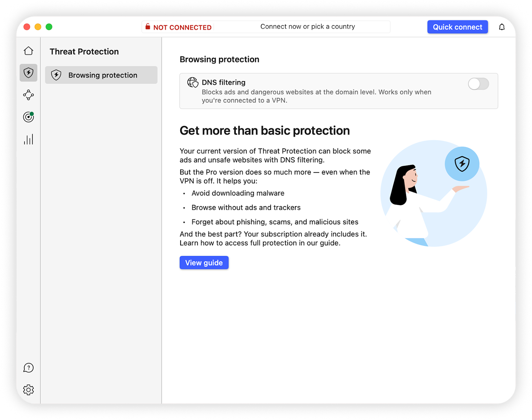Select Browsing protection in Threat Protection list

(x=101, y=75)
